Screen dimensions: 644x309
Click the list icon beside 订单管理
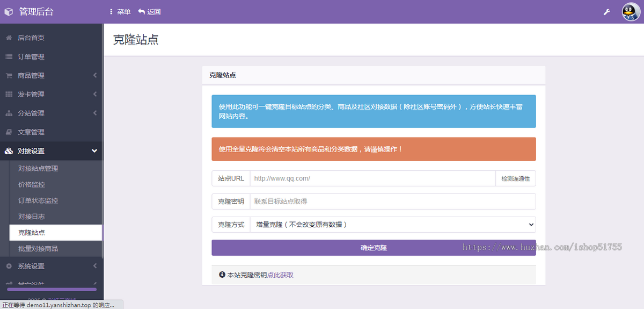point(9,56)
